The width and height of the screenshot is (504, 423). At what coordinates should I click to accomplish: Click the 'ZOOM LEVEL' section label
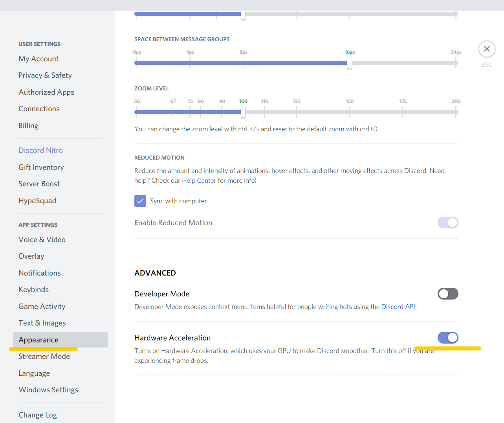tap(152, 88)
